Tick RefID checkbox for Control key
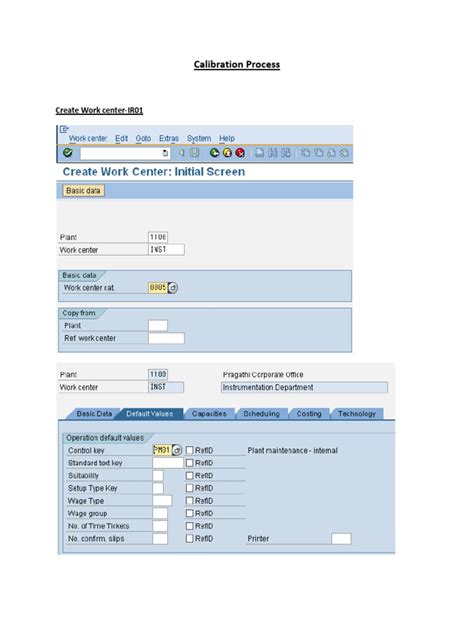The image size is (474, 632). click(x=189, y=450)
